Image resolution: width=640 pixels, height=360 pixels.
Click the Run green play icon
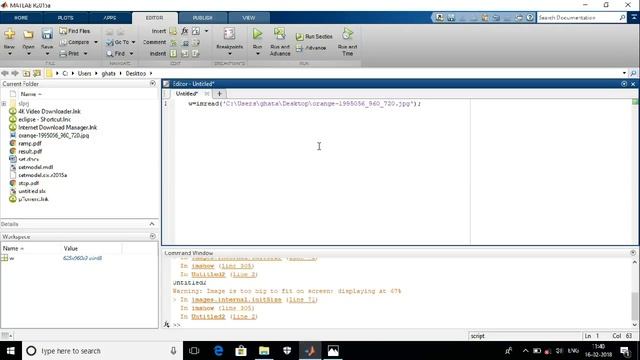pos(257,34)
